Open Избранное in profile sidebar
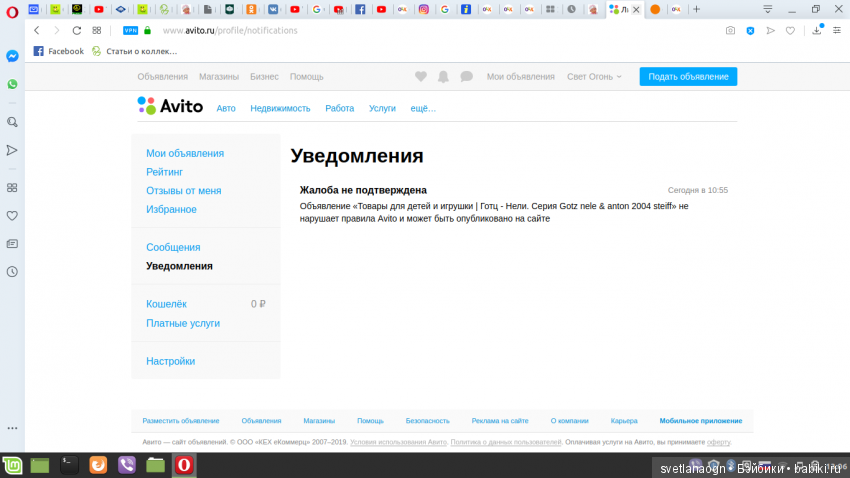 171,209
